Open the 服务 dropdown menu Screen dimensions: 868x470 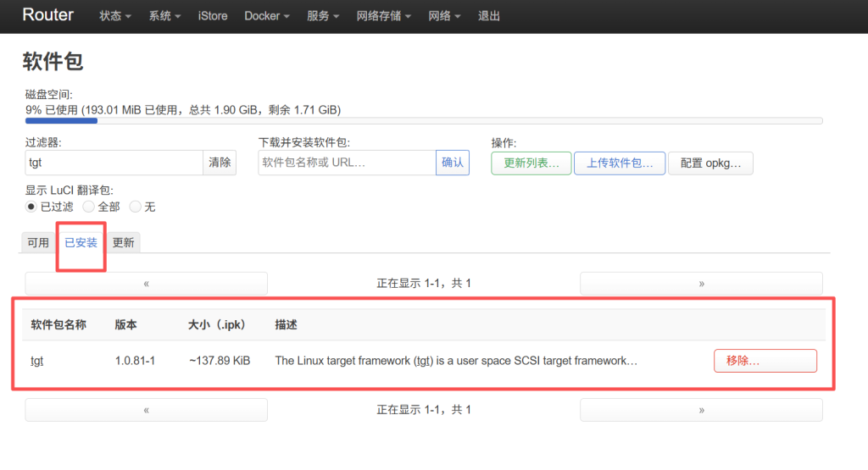click(323, 16)
